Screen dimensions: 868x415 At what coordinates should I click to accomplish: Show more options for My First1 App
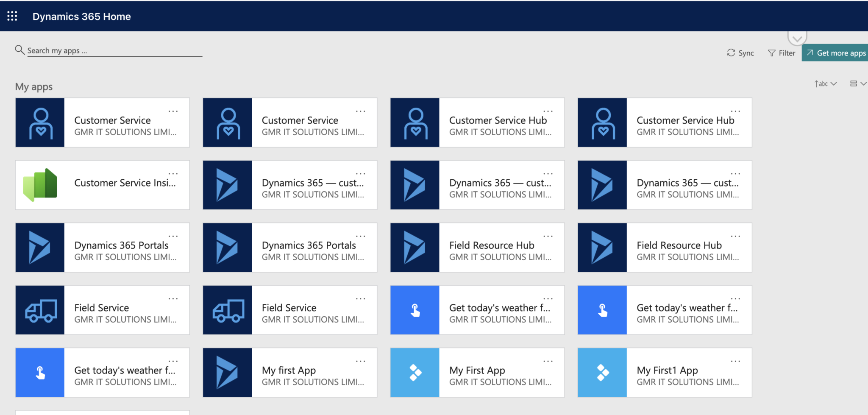pyautogui.click(x=735, y=361)
